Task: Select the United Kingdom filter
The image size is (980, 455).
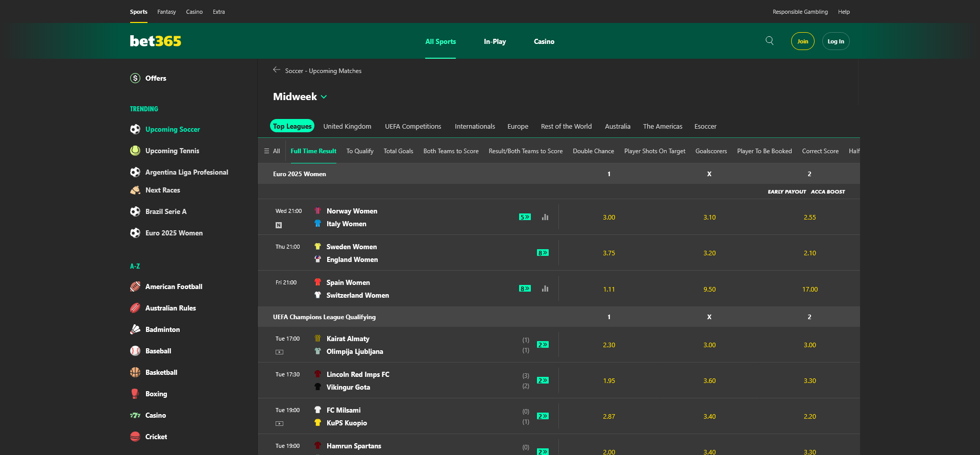Action: pos(347,126)
